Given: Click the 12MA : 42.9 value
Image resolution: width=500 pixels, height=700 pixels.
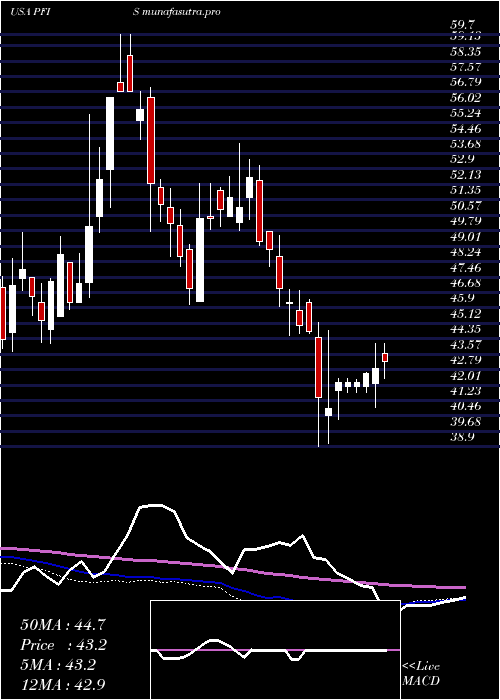Looking at the screenshot, I should click(63, 685).
